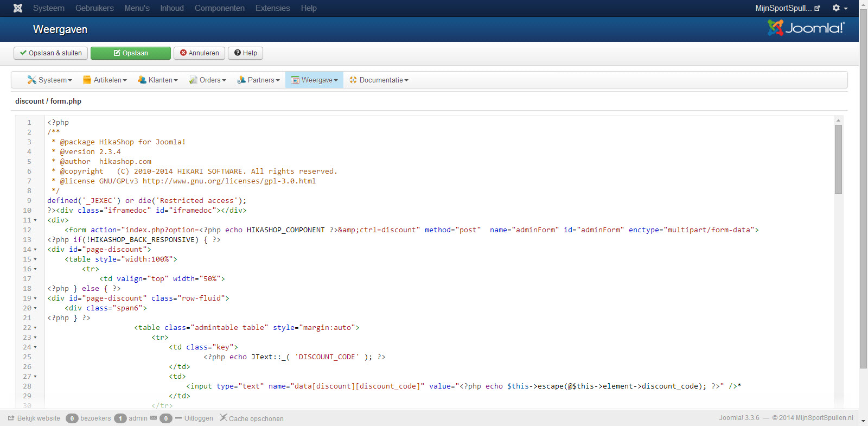The width and height of the screenshot is (868, 426).
Task: Open the Componenten top menu
Action: [x=219, y=8]
